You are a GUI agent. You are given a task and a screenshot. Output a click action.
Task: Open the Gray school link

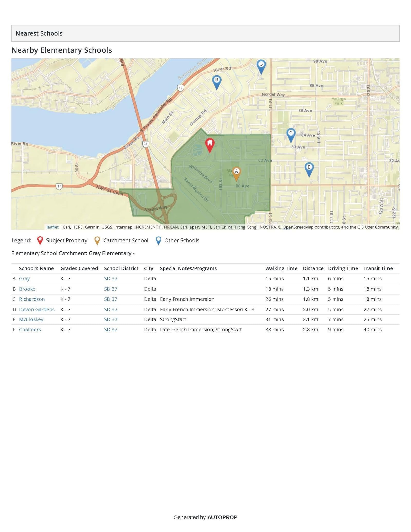coord(24,278)
